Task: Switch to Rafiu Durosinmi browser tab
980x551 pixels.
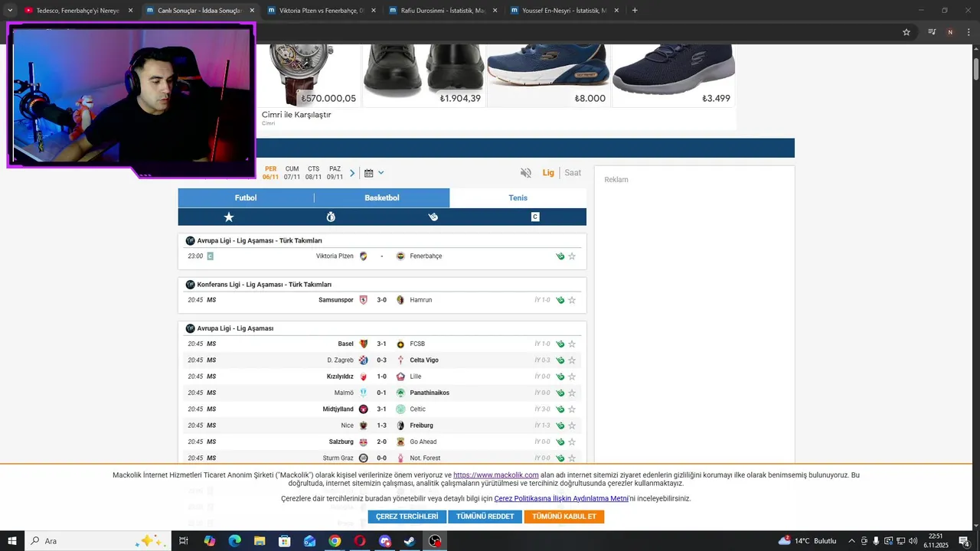Action: pyautogui.click(x=442, y=11)
